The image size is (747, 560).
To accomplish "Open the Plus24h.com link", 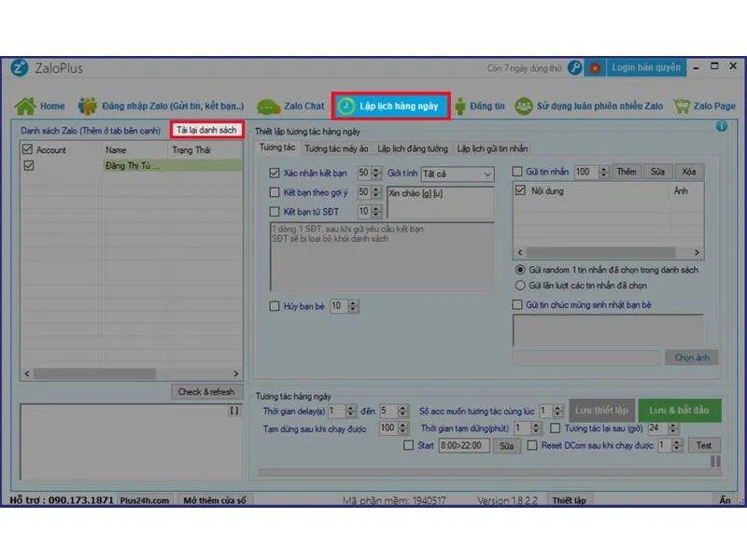I will 145,500.
